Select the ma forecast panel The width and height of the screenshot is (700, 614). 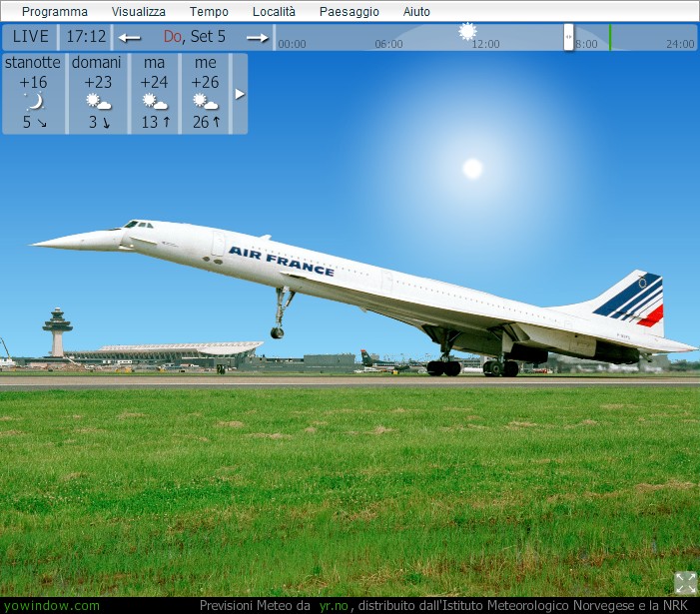155,94
